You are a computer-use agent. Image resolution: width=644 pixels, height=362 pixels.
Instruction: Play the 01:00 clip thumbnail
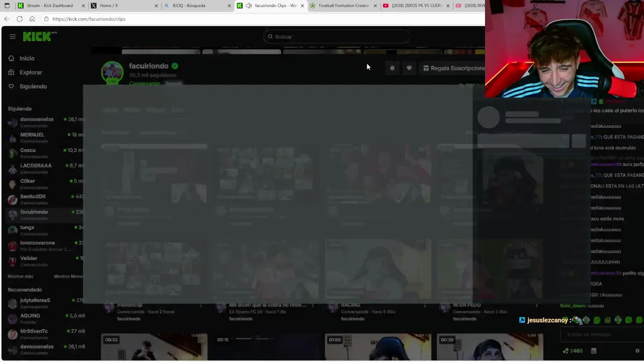click(378, 347)
